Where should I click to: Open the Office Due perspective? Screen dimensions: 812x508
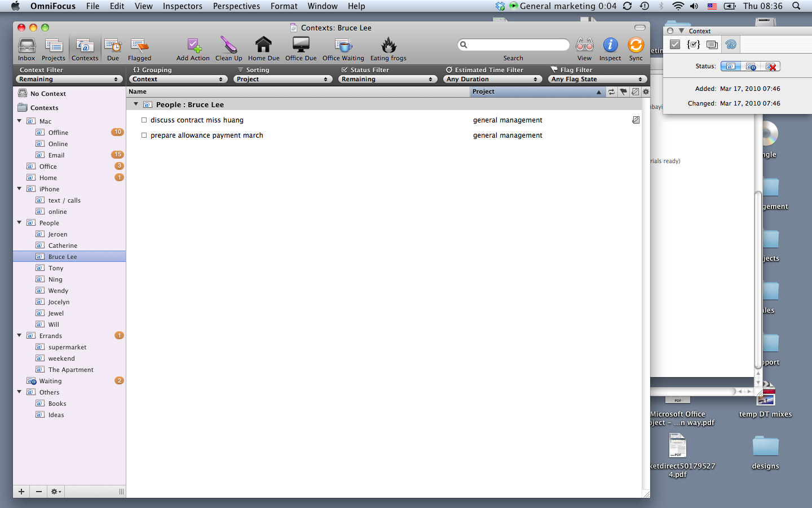(x=301, y=49)
